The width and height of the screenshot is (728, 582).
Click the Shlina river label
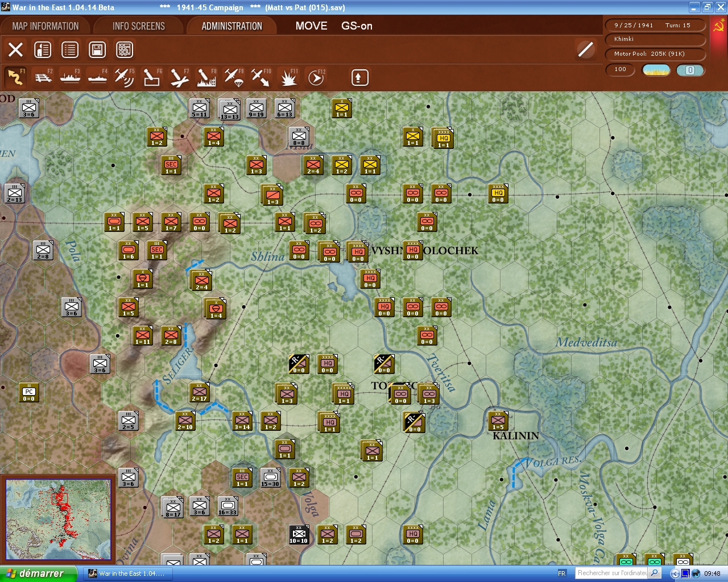pos(267,257)
